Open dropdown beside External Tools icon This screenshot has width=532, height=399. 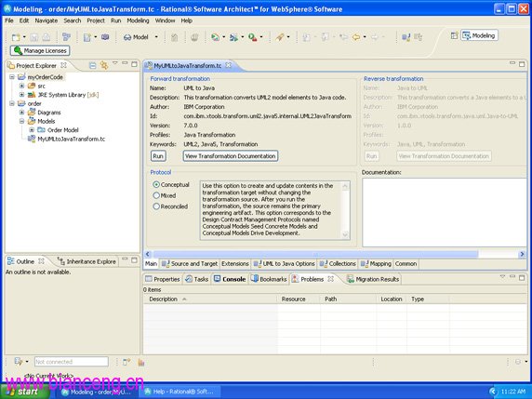click(261, 37)
